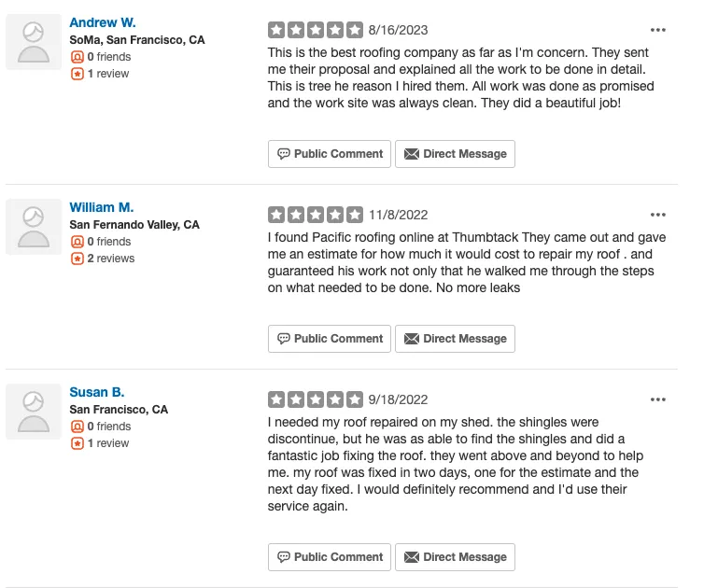This screenshot has width=704, height=588.
Task: Send Direct Message to William M.
Action: click(455, 339)
